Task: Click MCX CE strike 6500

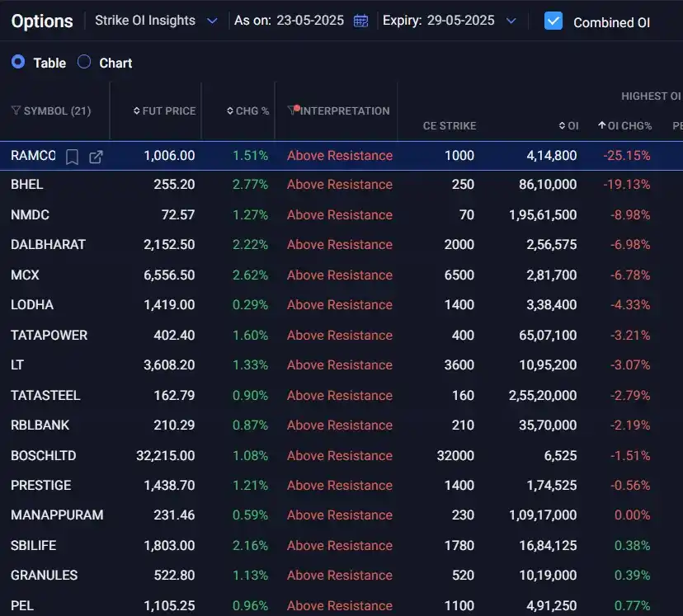Action: (459, 275)
